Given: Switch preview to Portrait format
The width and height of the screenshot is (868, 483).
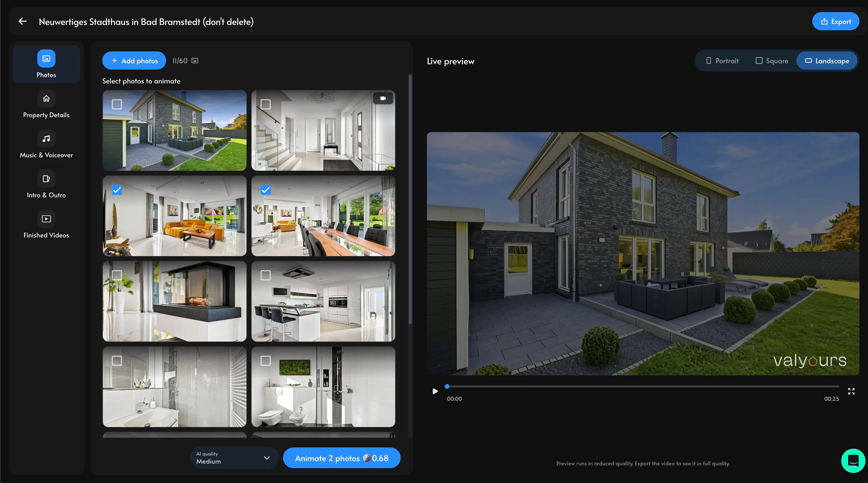Looking at the screenshot, I should point(722,61).
